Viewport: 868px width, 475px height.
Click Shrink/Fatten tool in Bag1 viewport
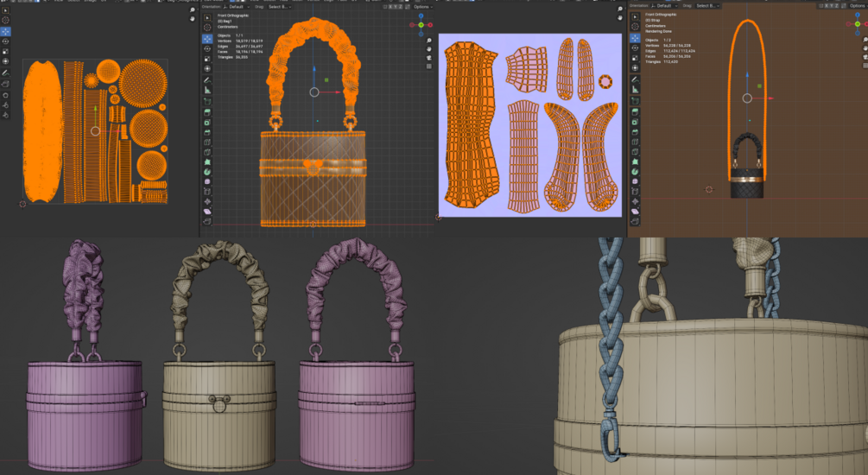[207, 201]
